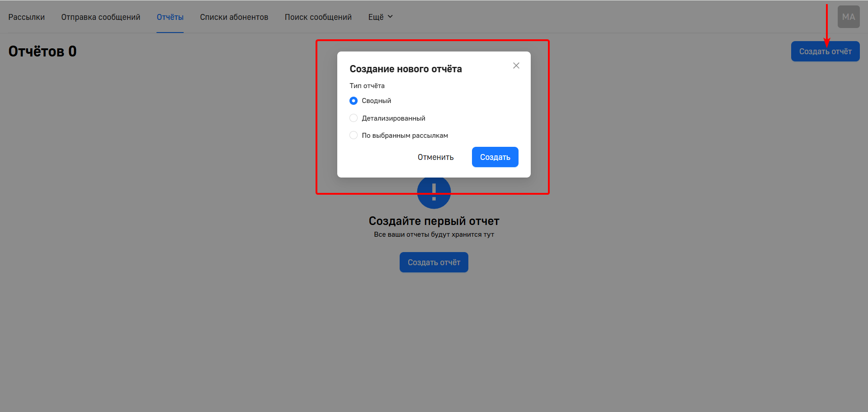Screen dimensions: 868x412
Task: Switch to the Списки абонентов tab
Action: (x=234, y=17)
